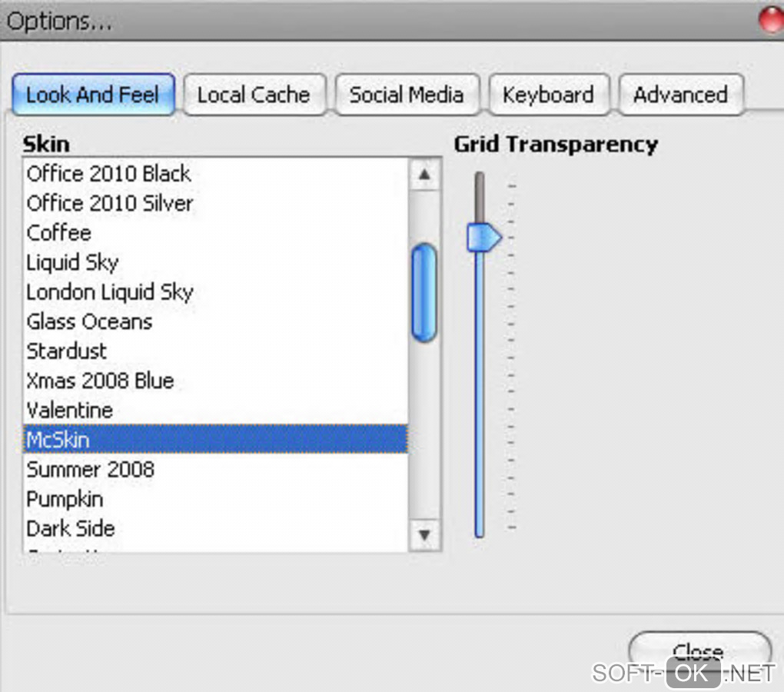784x692 pixels.
Task: Click the highlighted McSkin entry
Action: click(215, 440)
